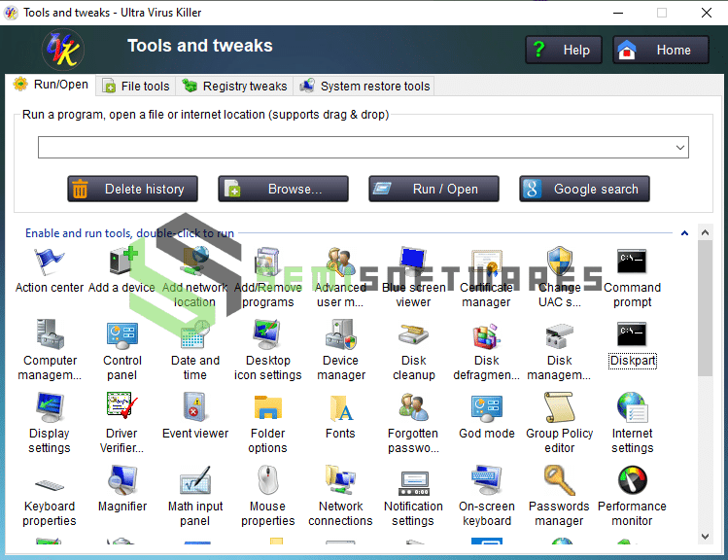This screenshot has height=560, width=728.
Task: Open Certificate manager icon
Action: pos(486,262)
